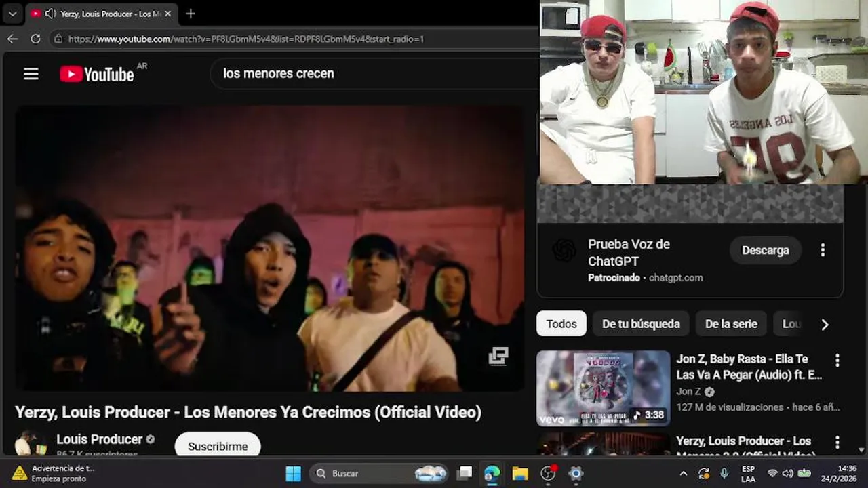868x488 pixels.
Task: Open the tab search dropdown arrow
Action: point(12,14)
